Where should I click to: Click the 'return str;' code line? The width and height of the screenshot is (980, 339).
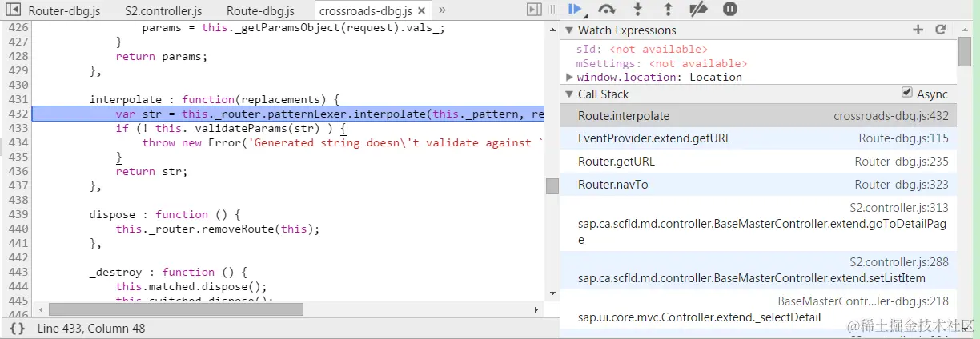tap(151, 171)
